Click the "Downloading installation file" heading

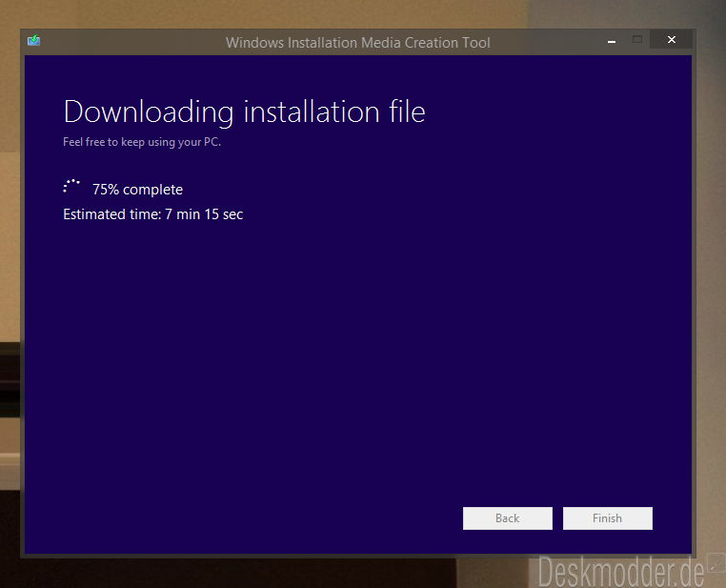tap(245, 112)
